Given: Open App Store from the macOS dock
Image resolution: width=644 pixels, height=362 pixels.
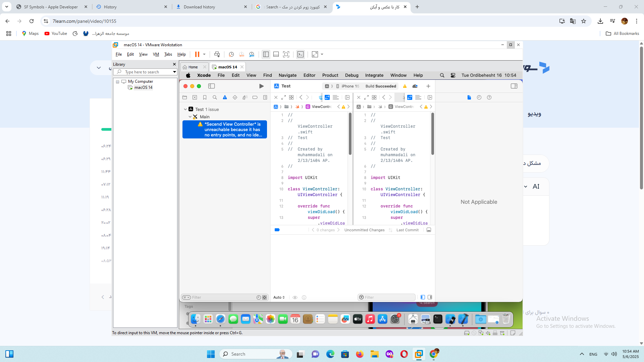Looking at the screenshot, I should pos(382,319).
